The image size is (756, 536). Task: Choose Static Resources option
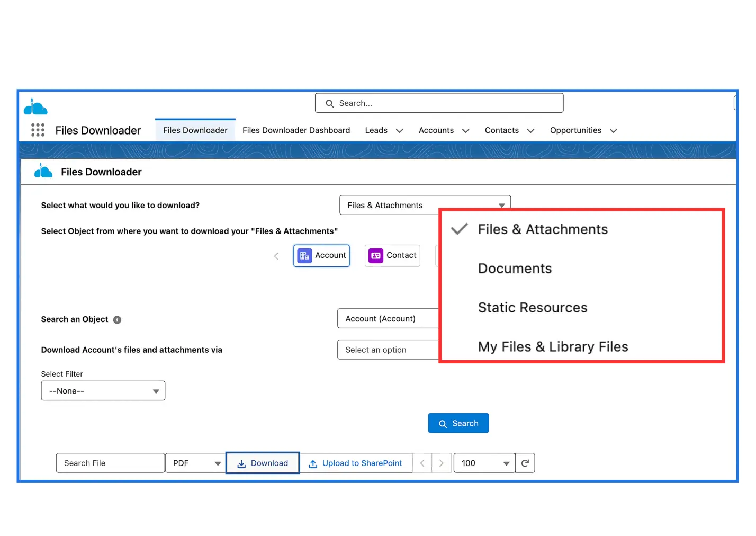click(532, 308)
